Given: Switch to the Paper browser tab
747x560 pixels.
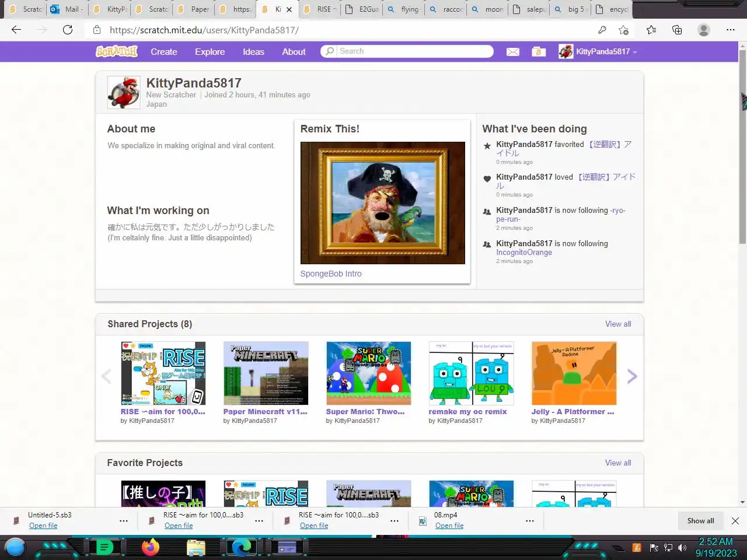Looking at the screenshot, I should (194, 9).
